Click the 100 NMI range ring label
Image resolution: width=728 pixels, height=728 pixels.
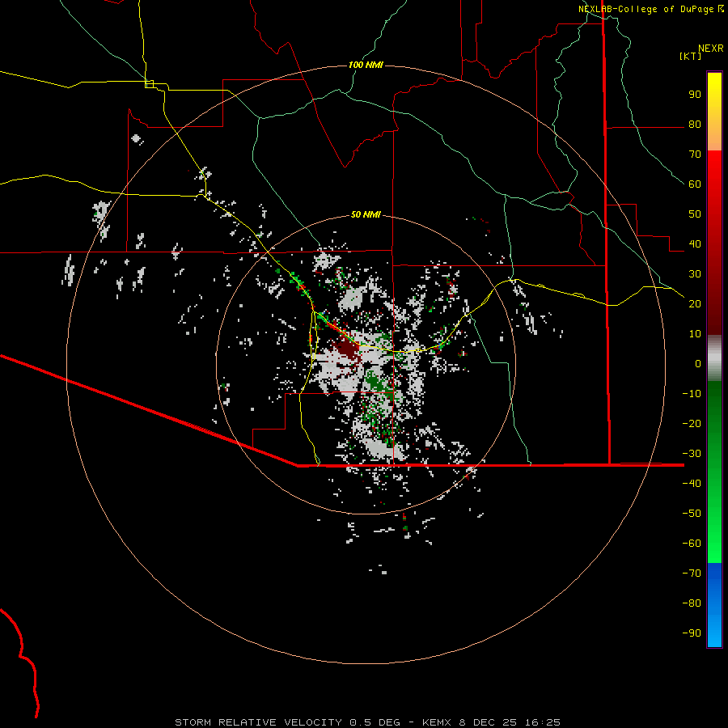pyautogui.click(x=366, y=65)
